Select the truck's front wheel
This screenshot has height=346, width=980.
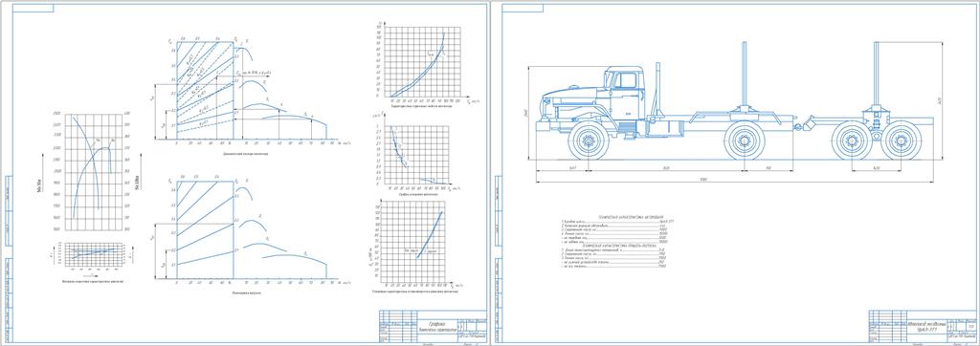click(589, 141)
